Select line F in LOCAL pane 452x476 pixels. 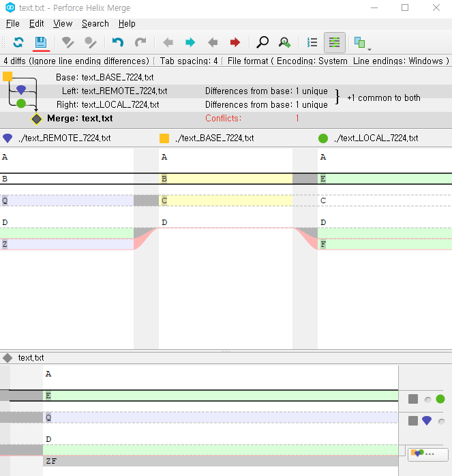(385, 244)
